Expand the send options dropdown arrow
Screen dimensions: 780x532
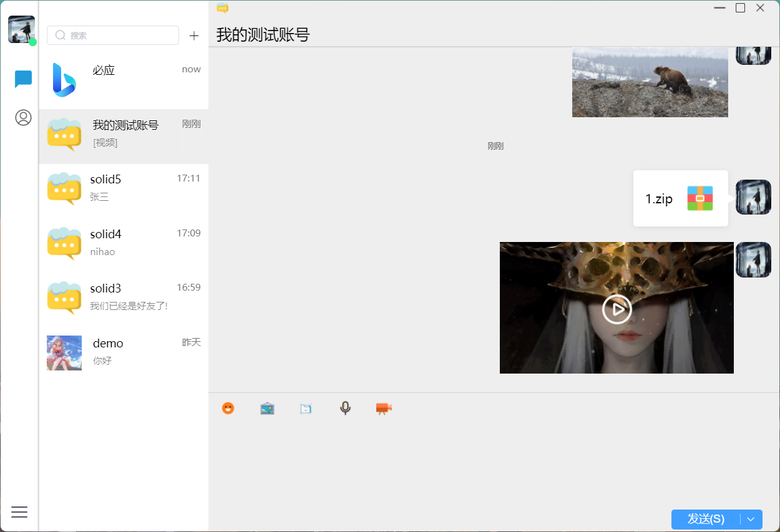click(751, 519)
